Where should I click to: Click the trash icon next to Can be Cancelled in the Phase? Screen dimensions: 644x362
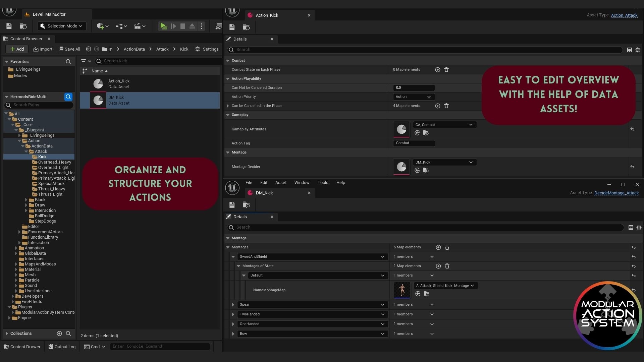446,106
